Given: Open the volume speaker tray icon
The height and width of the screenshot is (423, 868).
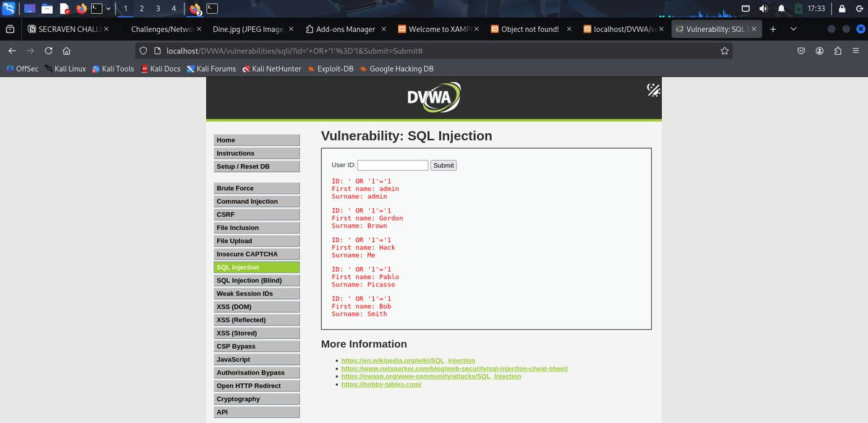Looking at the screenshot, I should click(x=765, y=9).
